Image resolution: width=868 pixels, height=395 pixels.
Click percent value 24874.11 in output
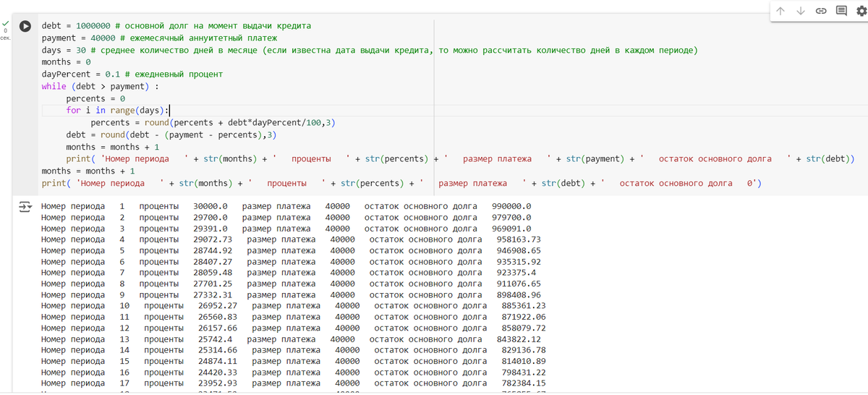click(218, 361)
